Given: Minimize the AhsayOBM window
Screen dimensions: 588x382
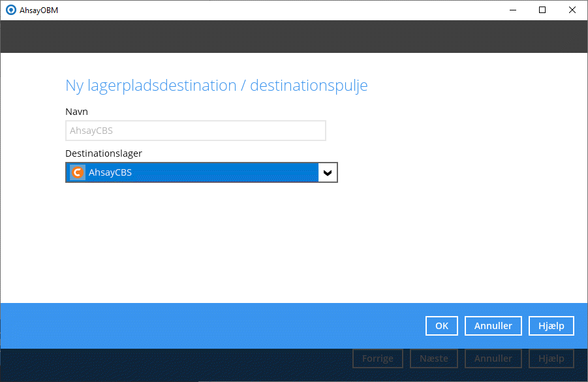Looking at the screenshot, I should coord(513,10).
